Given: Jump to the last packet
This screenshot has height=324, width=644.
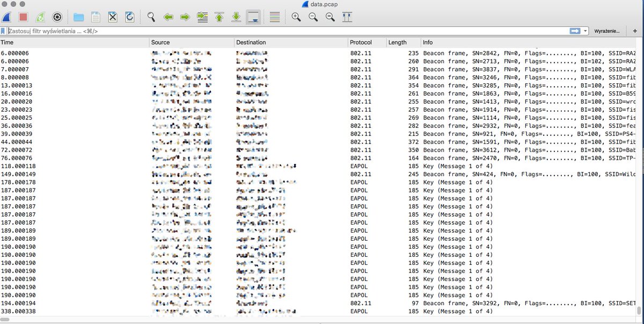Looking at the screenshot, I should [x=236, y=17].
